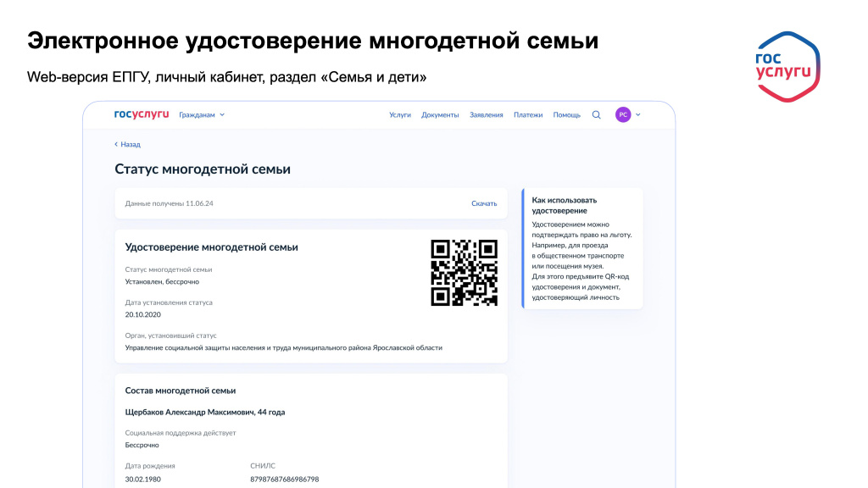Open profile via the purple РС avatar
This screenshot has height=488, width=868.
point(623,114)
